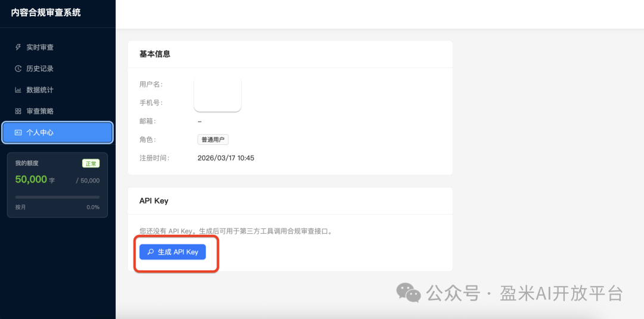The width and height of the screenshot is (644, 319).
Task: Click the / 50,000 quota total
Action: [x=88, y=181]
